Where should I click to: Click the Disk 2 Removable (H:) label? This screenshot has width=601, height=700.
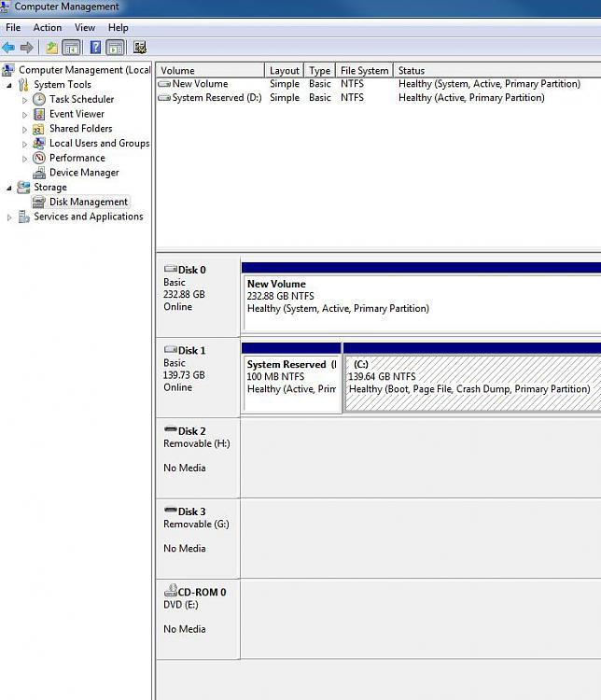click(x=197, y=443)
